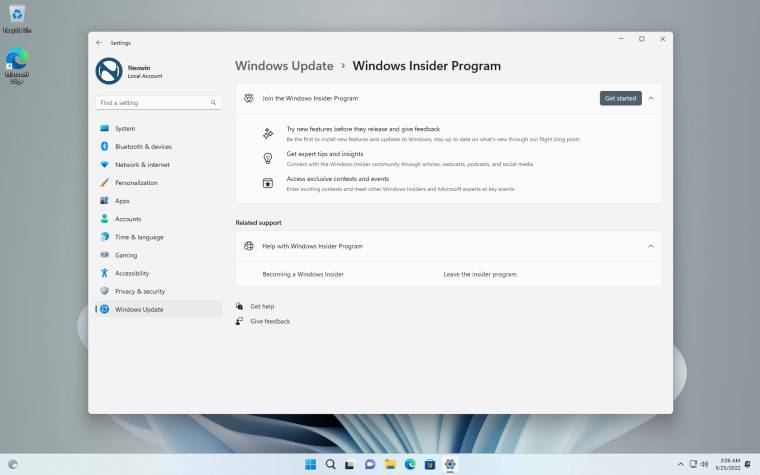
Task: Go to Time & language settings
Action: (158, 237)
